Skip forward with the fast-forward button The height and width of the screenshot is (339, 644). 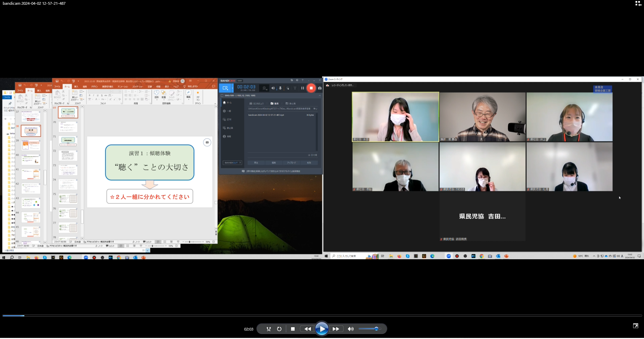click(336, 329)
